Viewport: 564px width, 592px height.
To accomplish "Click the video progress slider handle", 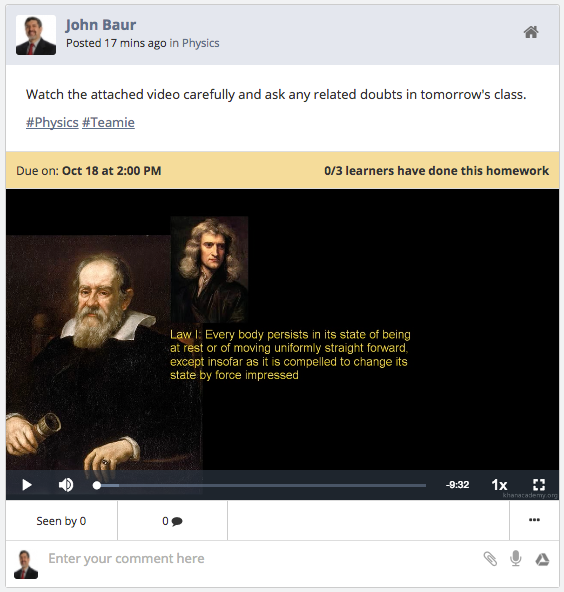I will [97, 486].
